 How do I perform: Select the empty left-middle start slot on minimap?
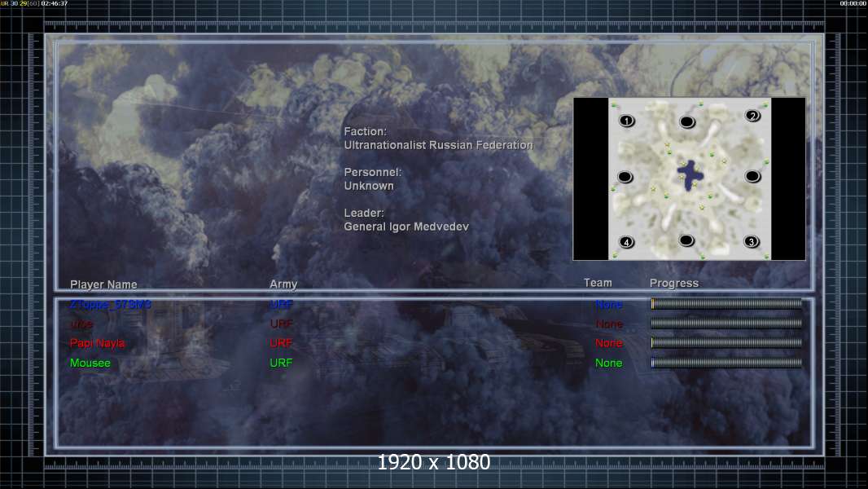(x=625, y=177)
